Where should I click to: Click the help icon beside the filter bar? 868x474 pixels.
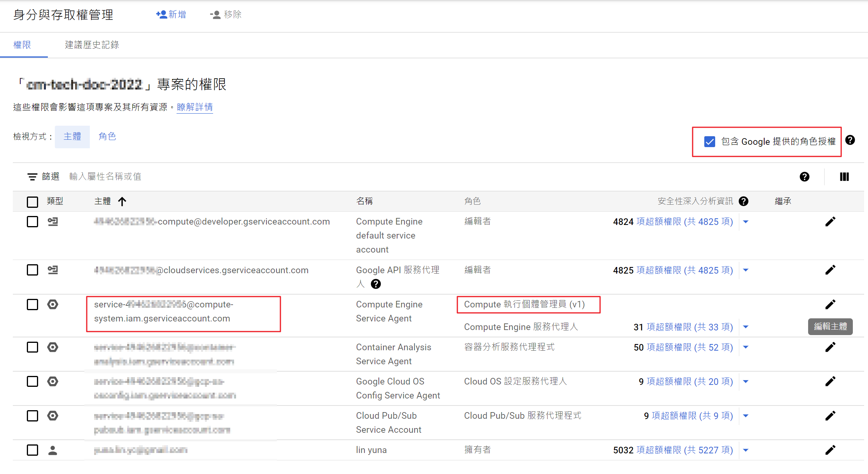click(804, 177)
